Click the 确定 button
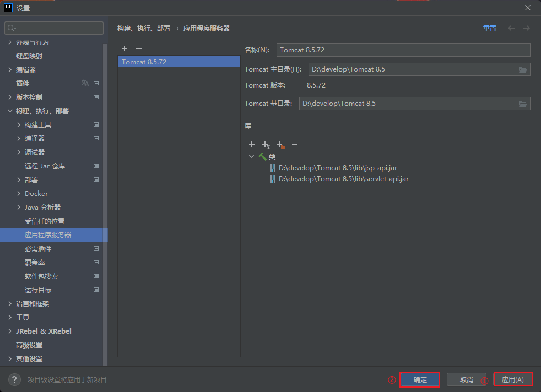Image resolution: width=541 pixels, height=392 pixels. [x=420, y=379]
